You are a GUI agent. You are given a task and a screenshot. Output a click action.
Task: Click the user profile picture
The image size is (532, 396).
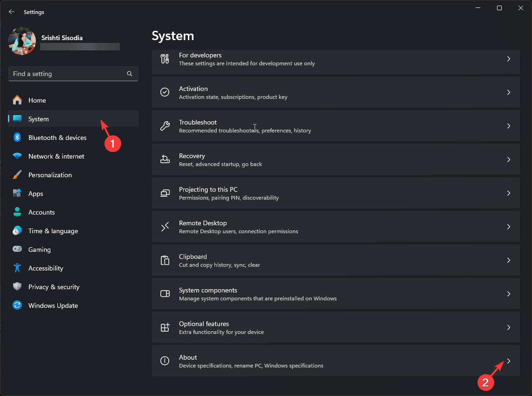[x=22, y=41]
